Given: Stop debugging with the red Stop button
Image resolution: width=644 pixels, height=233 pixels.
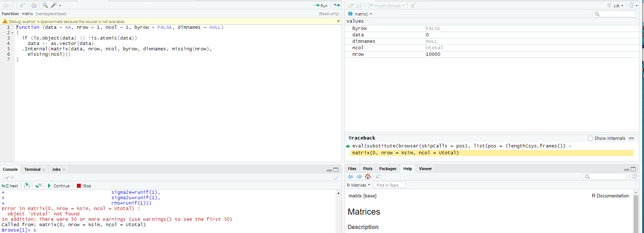Looking at the screenshot, I should [84, 186].
